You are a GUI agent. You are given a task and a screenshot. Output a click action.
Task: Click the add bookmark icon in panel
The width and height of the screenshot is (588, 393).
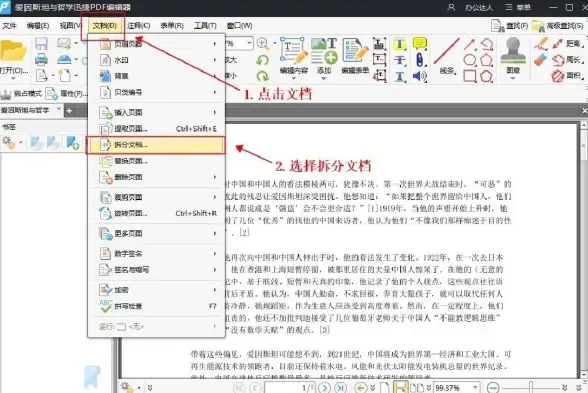point(72,143)
